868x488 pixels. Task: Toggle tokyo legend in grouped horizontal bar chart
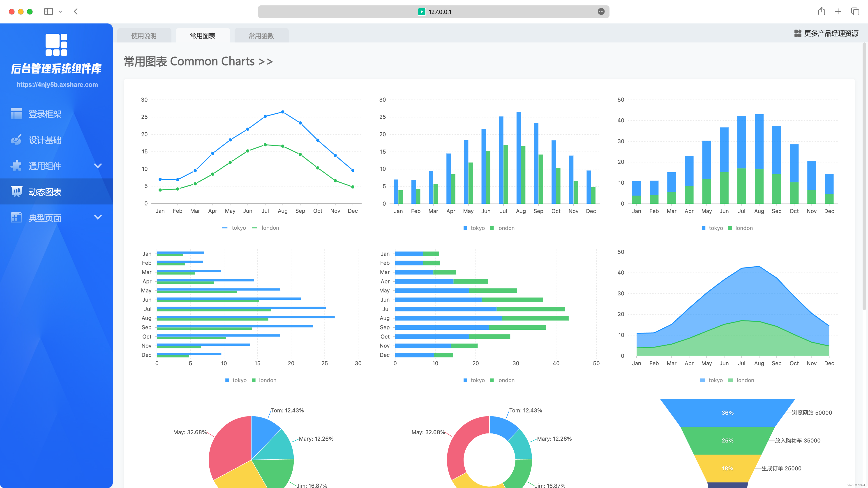235,380
